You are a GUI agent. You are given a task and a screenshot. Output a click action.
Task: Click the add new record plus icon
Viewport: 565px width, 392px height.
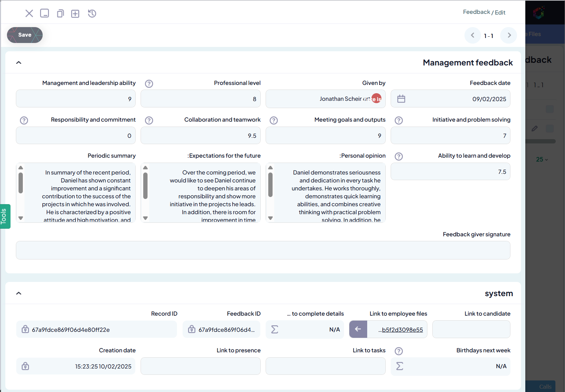75,14
